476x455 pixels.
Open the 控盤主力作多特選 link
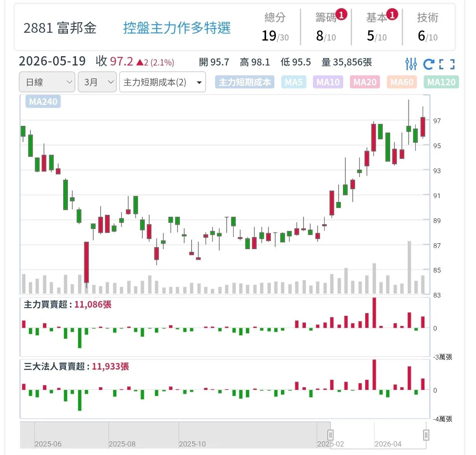177,28
